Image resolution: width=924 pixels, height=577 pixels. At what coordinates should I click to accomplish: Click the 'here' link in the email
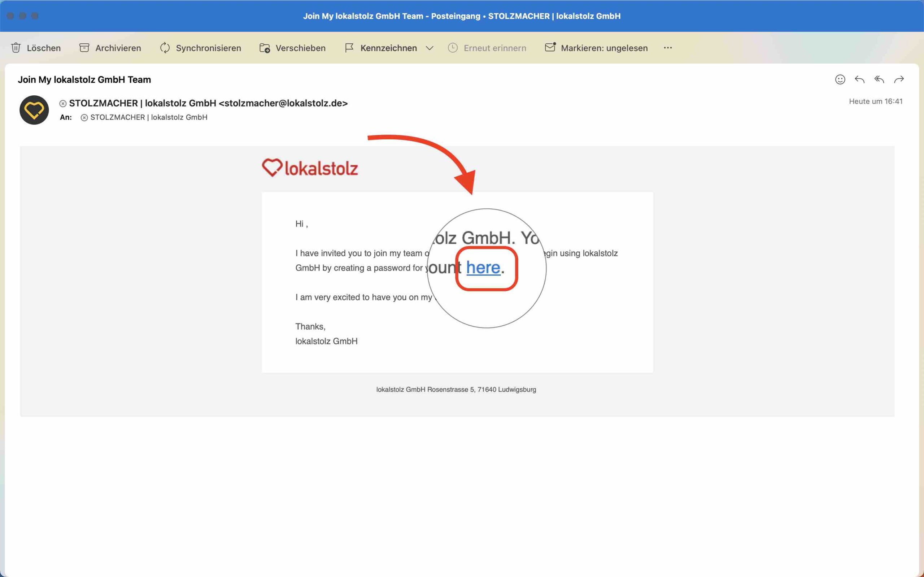click(x=483, y=268)
